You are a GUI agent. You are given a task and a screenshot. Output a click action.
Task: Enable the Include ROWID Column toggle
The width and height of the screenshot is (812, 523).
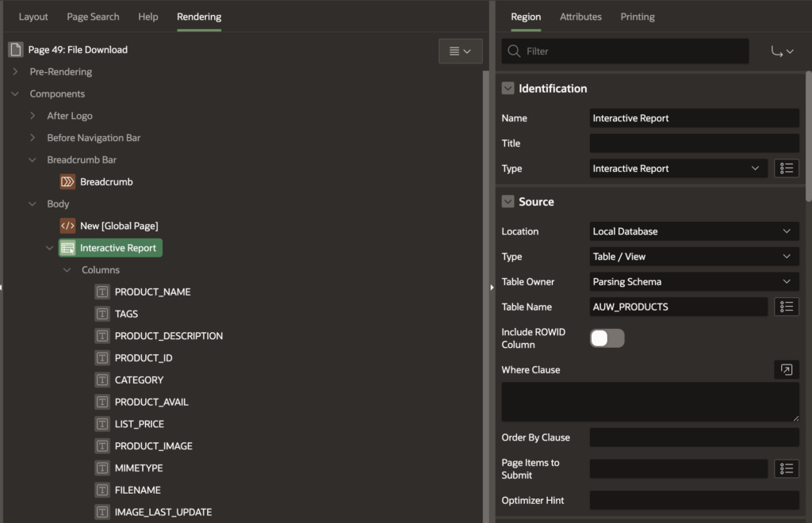[607, 338]
